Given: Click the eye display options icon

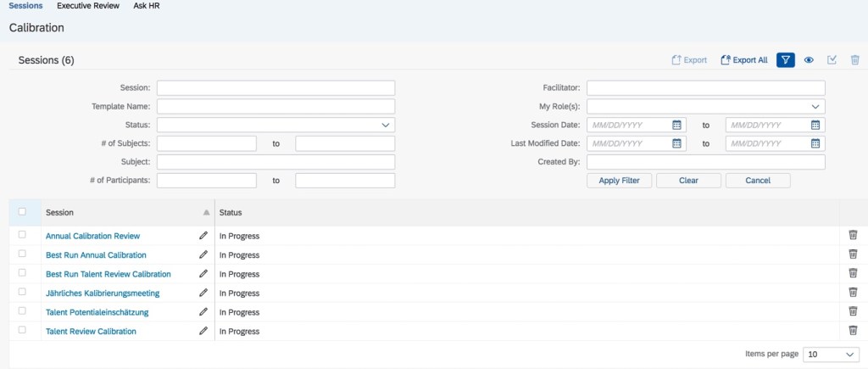Looking at the screenshot, I should point(809,60).
